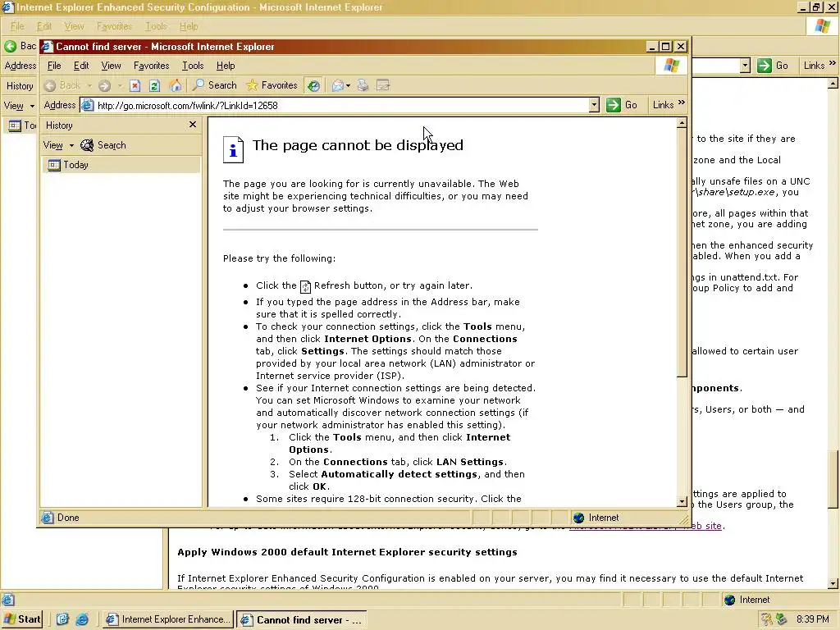Image resolution: width=840 pixels, height=630 pixels.
Task: Click the Print icon in toolbar
Action: [363, 85]
